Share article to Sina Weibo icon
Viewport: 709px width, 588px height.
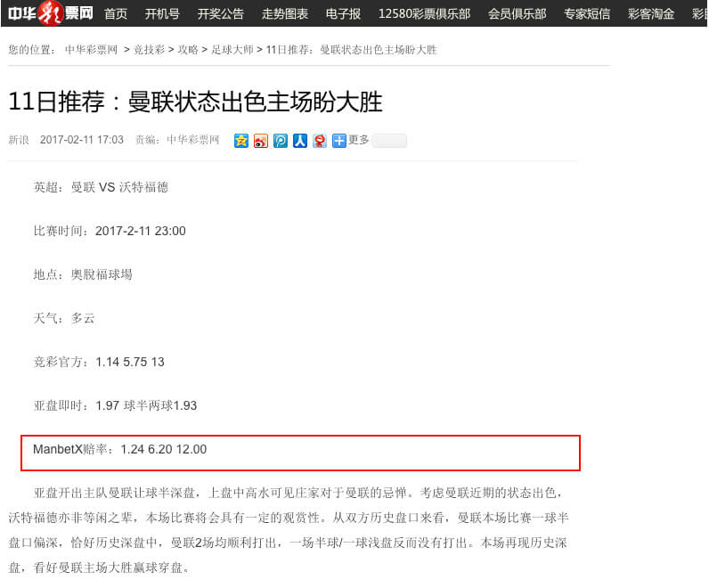click(260, 141)
